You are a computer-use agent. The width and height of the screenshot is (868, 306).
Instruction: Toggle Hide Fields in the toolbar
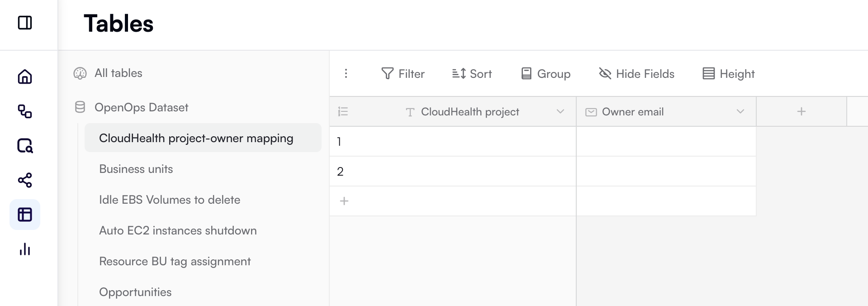click(x=636, y=73)
